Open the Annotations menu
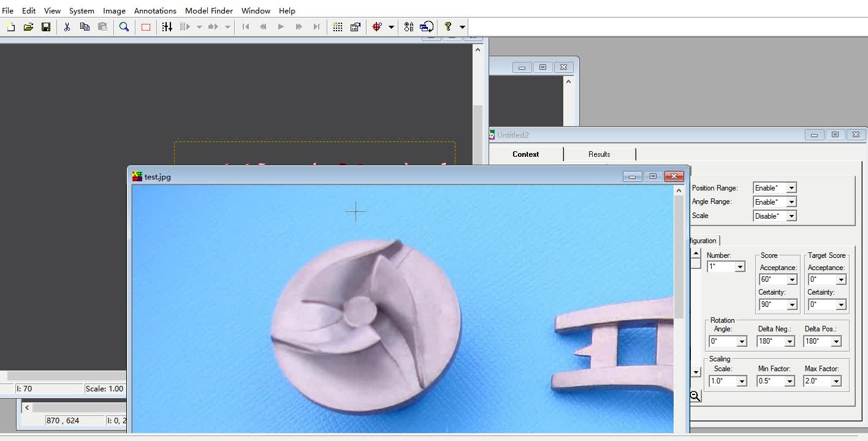Image resolution: width=868 pixels, height=441 pixels. coord(155,10)
